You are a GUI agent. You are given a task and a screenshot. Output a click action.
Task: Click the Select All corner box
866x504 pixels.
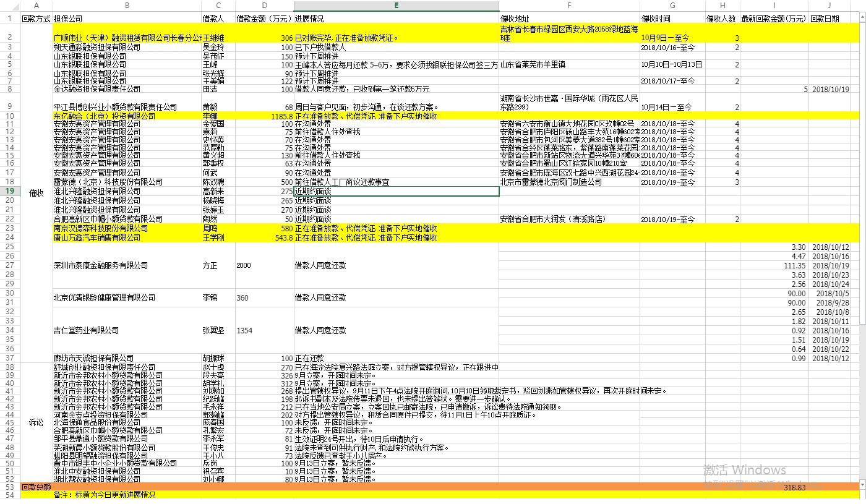pos(10,6)
